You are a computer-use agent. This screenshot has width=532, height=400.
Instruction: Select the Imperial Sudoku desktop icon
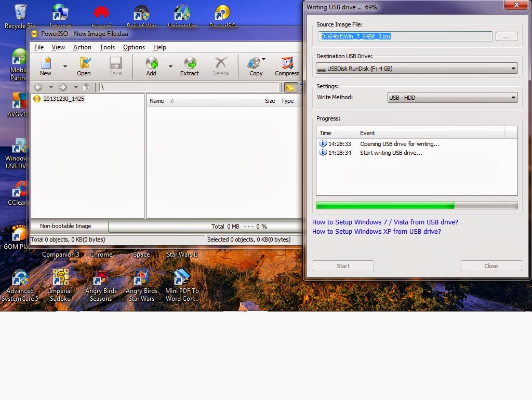60,286
